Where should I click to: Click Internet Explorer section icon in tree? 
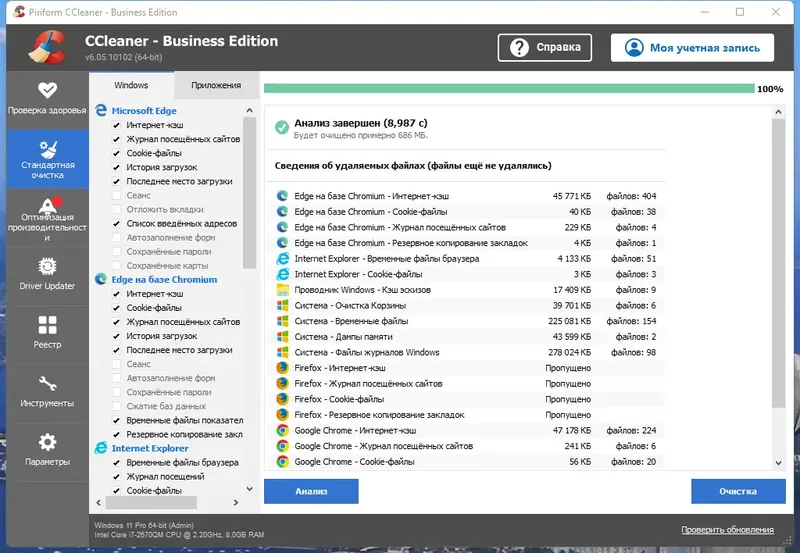tap(101, 448)
